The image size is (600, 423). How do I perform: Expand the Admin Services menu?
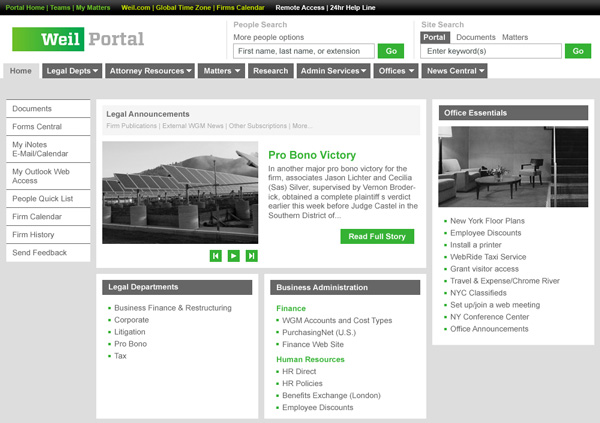point(333,71)
